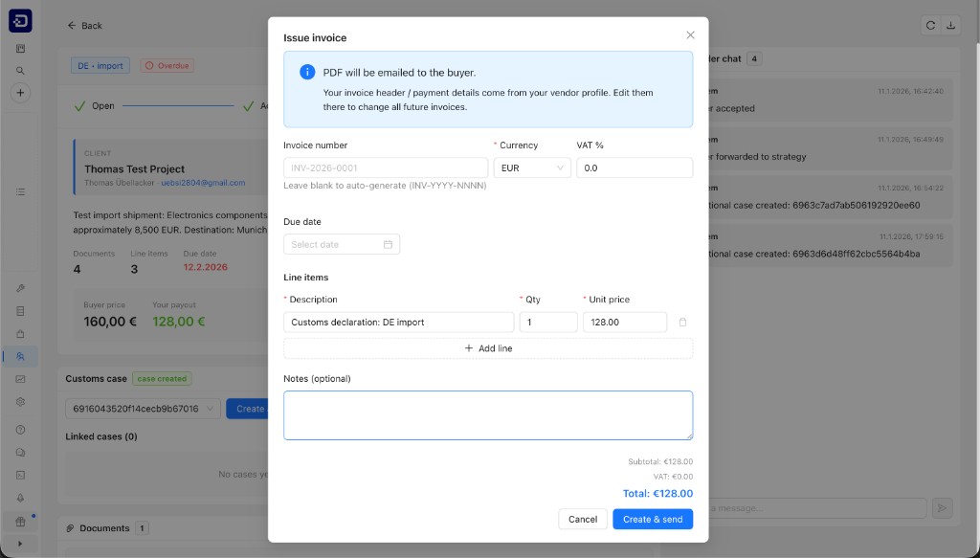The width and height of the screenshot is (980, 558).
Task: Click the auto-generate hint under Invoice number
Action: tap(385, 186)
